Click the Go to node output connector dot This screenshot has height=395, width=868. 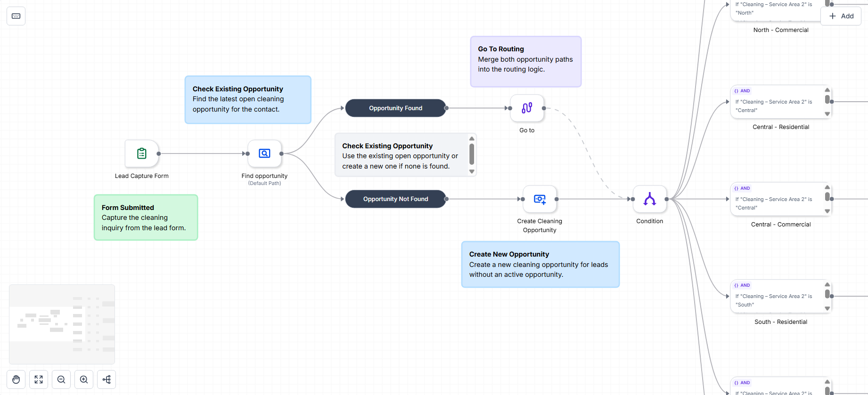click(x=544, y=108)
